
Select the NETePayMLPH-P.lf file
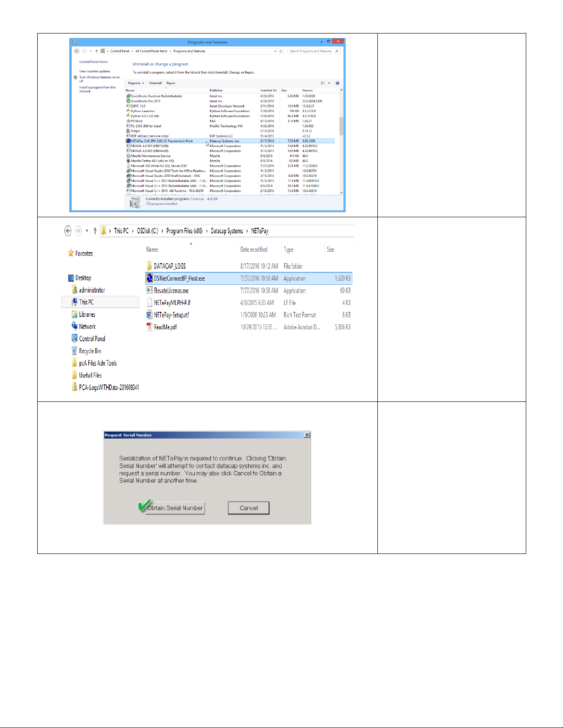(x=249, y=303)
